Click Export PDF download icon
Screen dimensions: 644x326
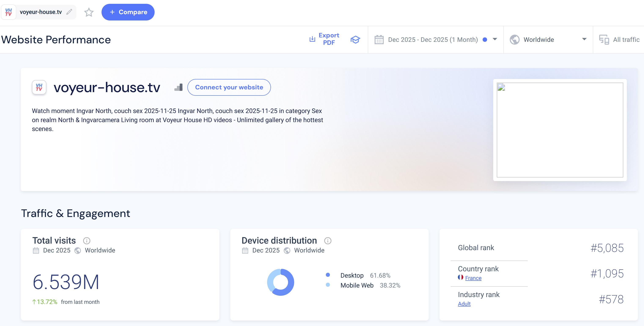pyautogui.click(x=312, y=39)
